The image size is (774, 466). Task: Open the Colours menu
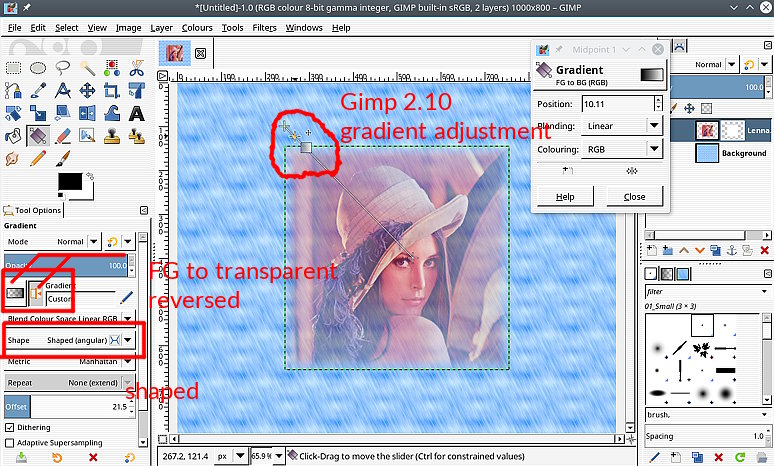click(x=197, y=28)
